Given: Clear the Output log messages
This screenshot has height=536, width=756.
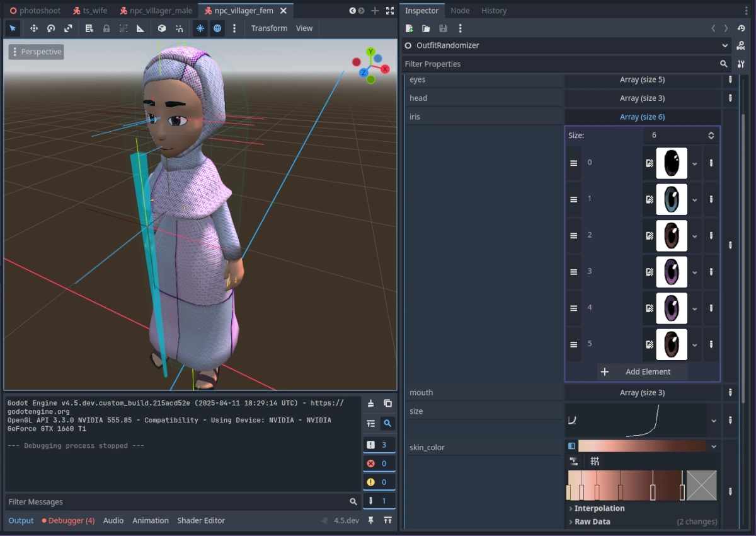Looking at the screenshot, I should 371,403.
